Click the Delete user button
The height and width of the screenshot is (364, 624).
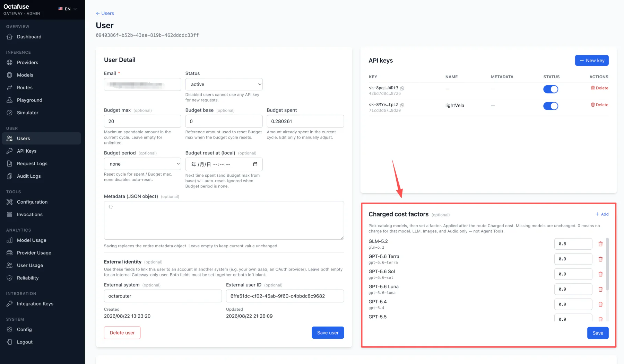(122, 332)
